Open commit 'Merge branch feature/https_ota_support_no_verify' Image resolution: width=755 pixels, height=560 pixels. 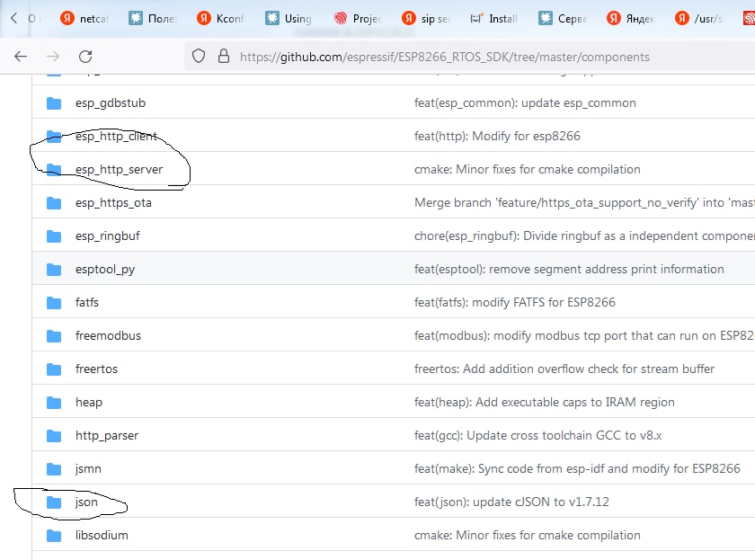pos(584,203)
